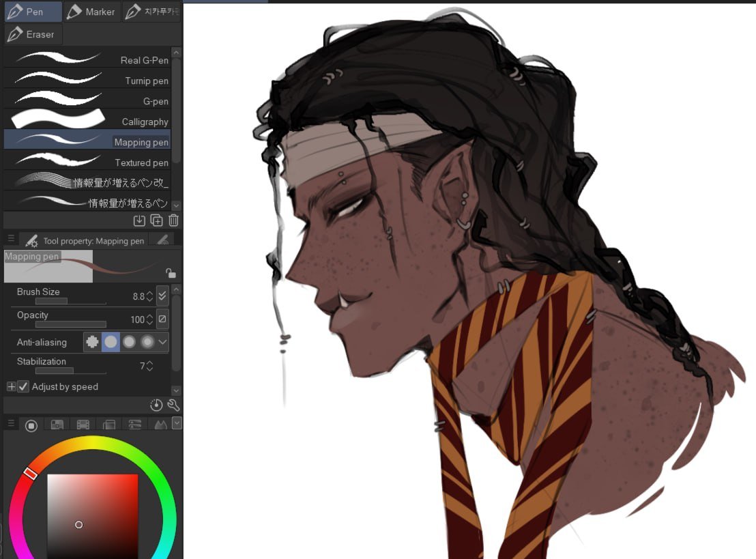The image size is (756, 559).
Task: Adjust the Stabilization slider
Action: tap(70, 371)
